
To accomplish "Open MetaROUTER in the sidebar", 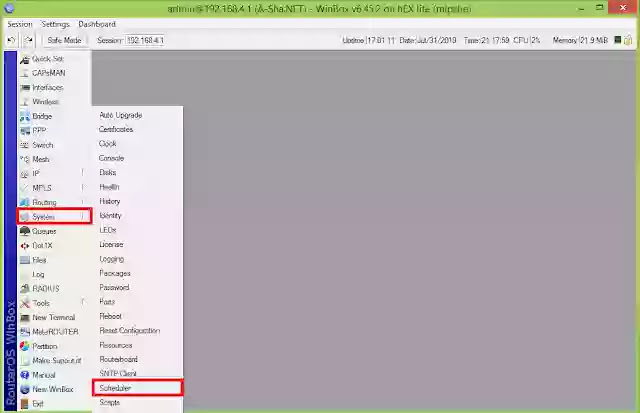I will (x=54, y=332).
